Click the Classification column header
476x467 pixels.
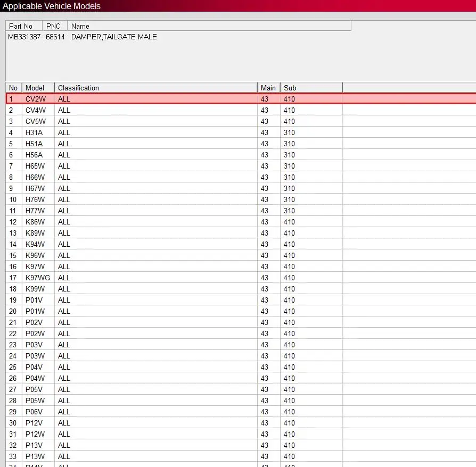pos(155,88)
